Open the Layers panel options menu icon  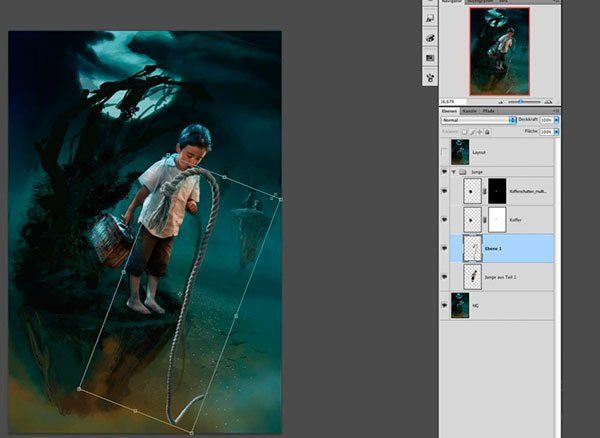pyautogui.click(x=557, y=111)
